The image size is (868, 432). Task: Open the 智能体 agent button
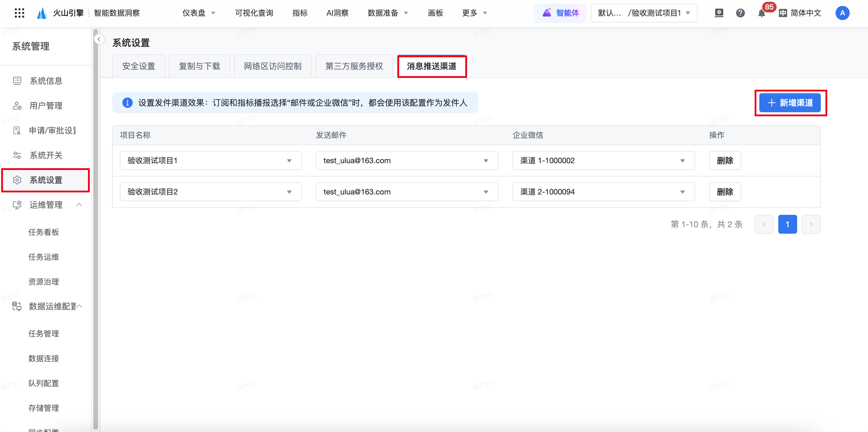point(560,13)
